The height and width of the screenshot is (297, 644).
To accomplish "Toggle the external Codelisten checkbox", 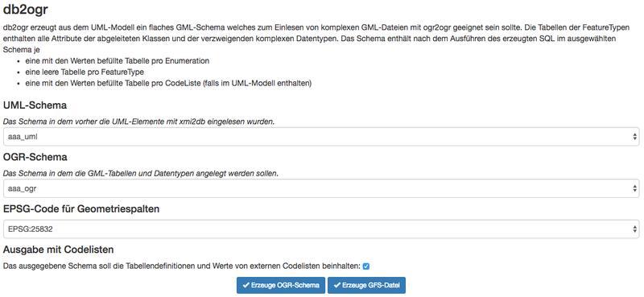I will [366, 266].
